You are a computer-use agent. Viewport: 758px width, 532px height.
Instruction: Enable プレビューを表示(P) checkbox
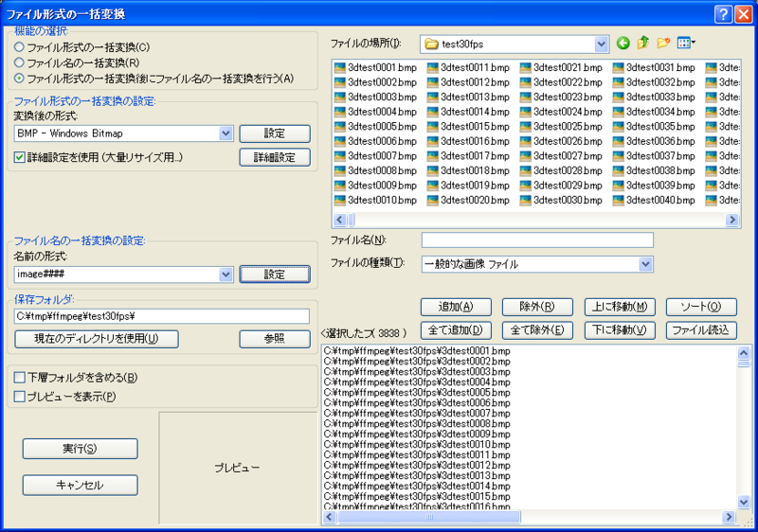coord(19,397)
